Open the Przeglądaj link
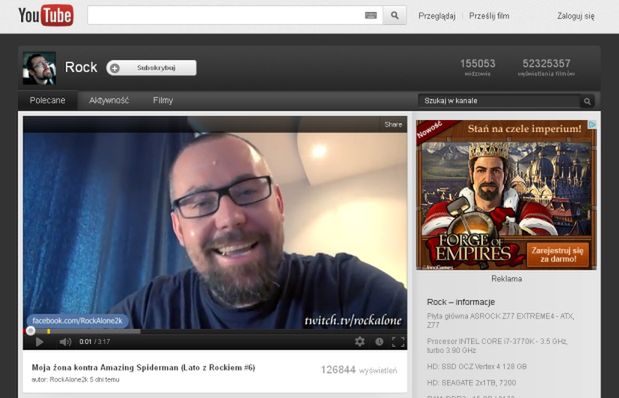 tap(437, 16)
